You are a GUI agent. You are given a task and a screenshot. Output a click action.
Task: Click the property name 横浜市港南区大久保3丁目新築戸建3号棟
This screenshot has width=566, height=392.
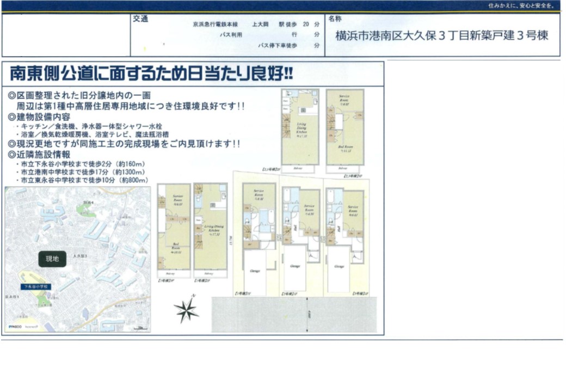[x=441, y=36]
